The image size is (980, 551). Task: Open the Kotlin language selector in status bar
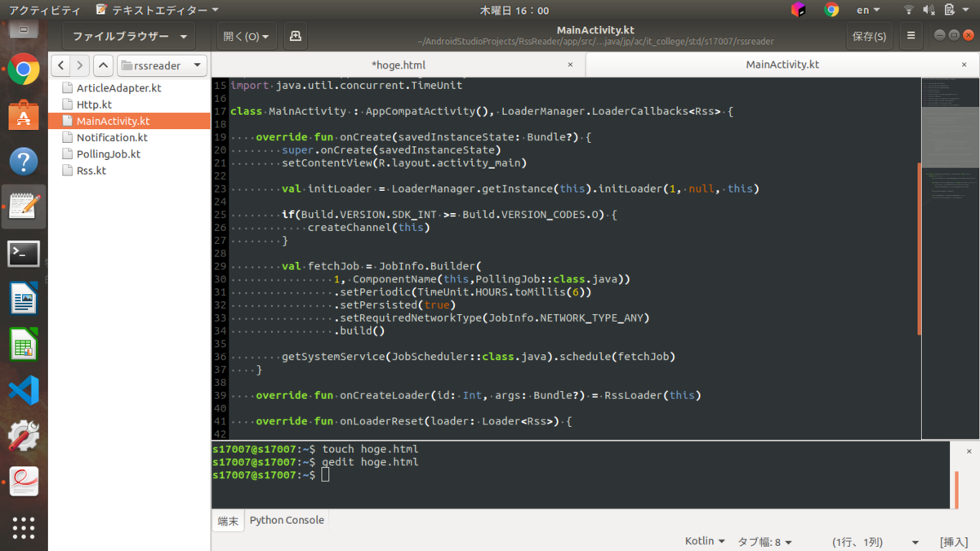coord(705,540)
